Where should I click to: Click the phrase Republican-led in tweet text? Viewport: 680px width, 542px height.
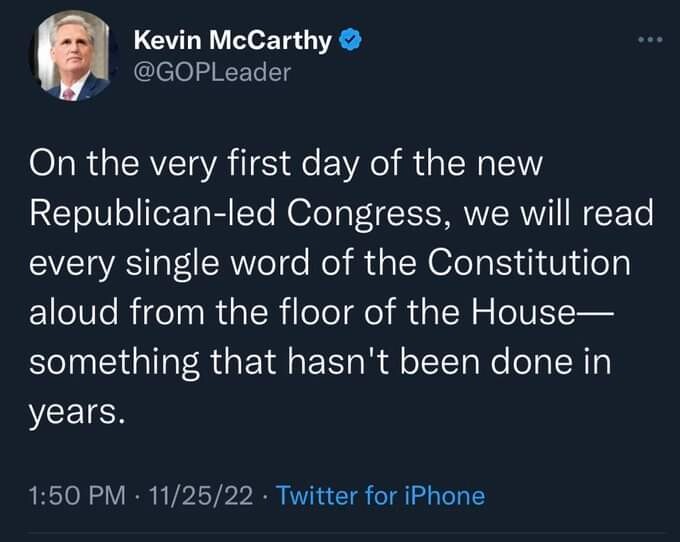pos(152,213)
